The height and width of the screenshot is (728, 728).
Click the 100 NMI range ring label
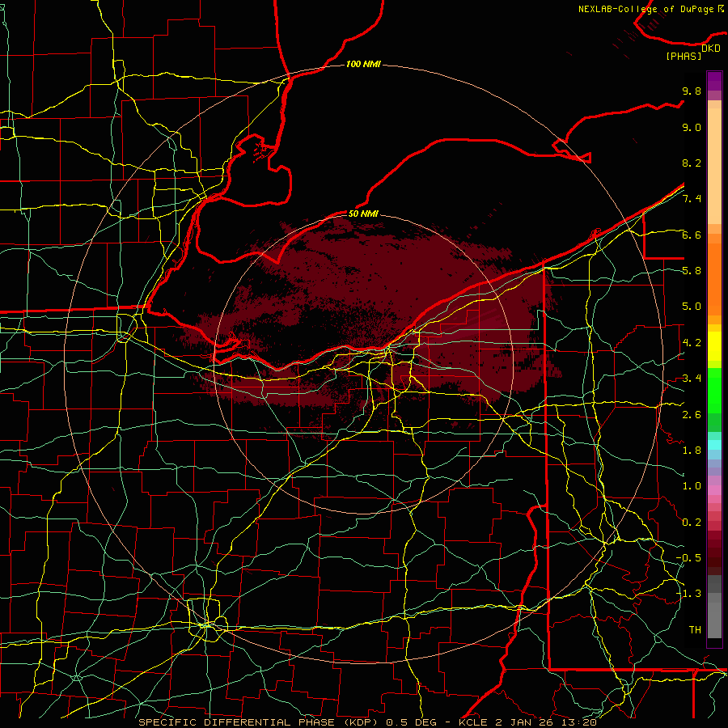[x=363, y=64]
